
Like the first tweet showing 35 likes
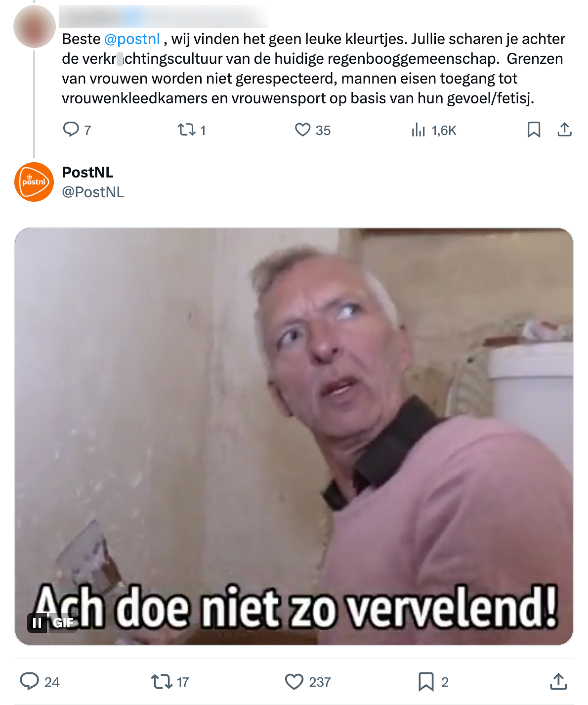312,130
